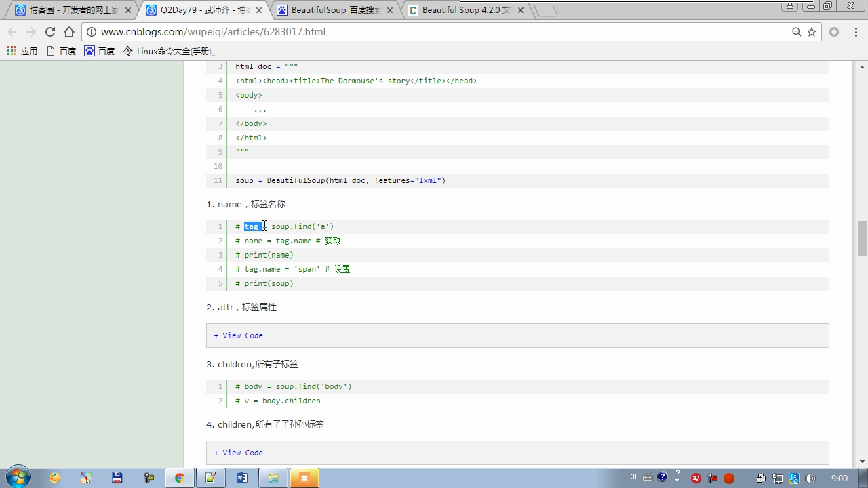868x488 pixels.
Task: Click the site information icon beside the URL
Action: click(x=92, y=32)
